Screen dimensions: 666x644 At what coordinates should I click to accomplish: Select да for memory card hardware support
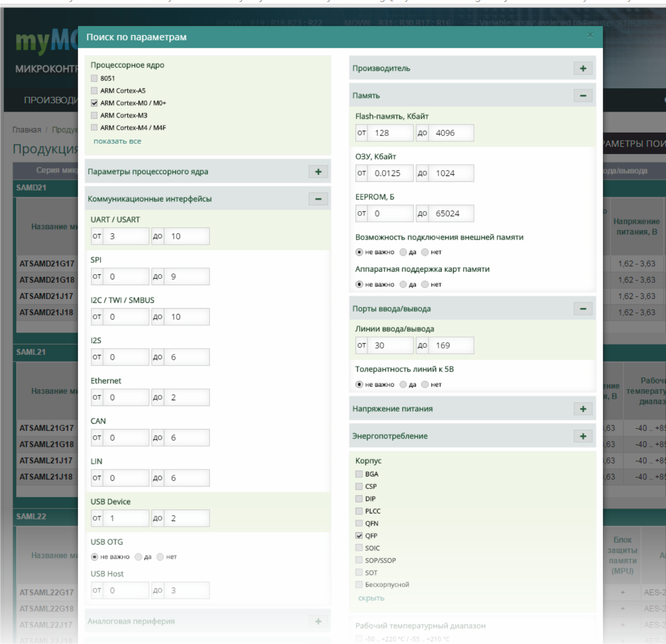coord(403,284)
